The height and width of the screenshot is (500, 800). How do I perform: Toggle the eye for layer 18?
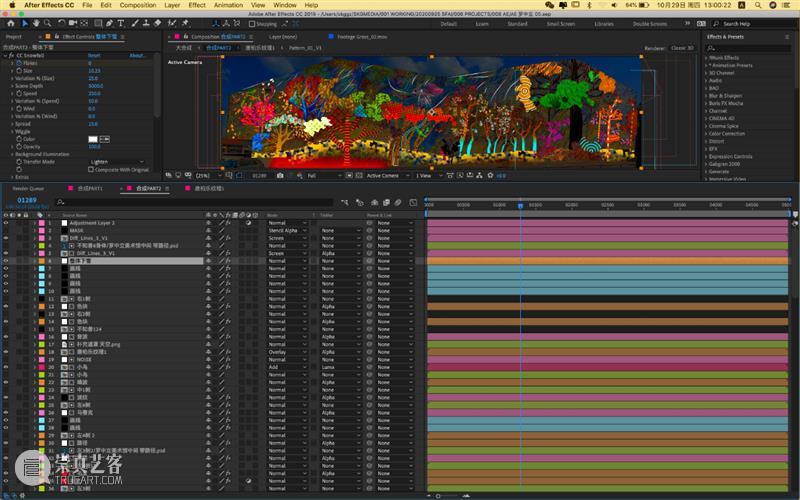(x=6, y=352)
